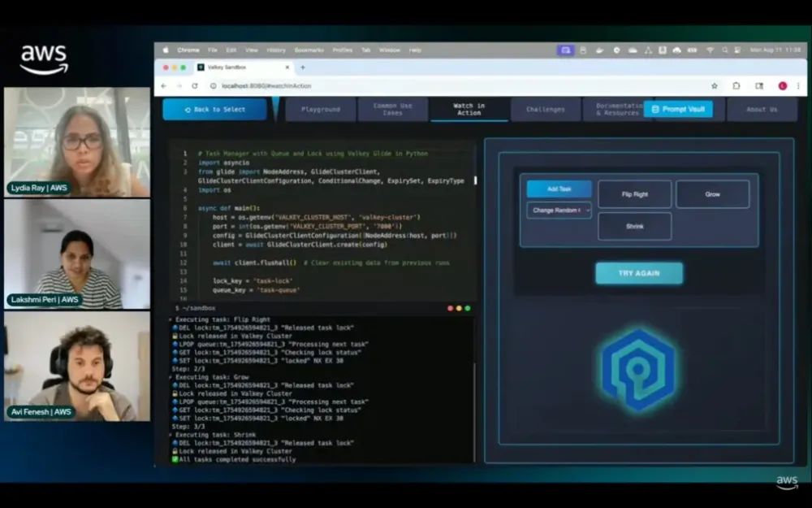Close the Valkey Sandbox tab
The width and height of the screenshot is (812, 508).
[x=287, y=67]
